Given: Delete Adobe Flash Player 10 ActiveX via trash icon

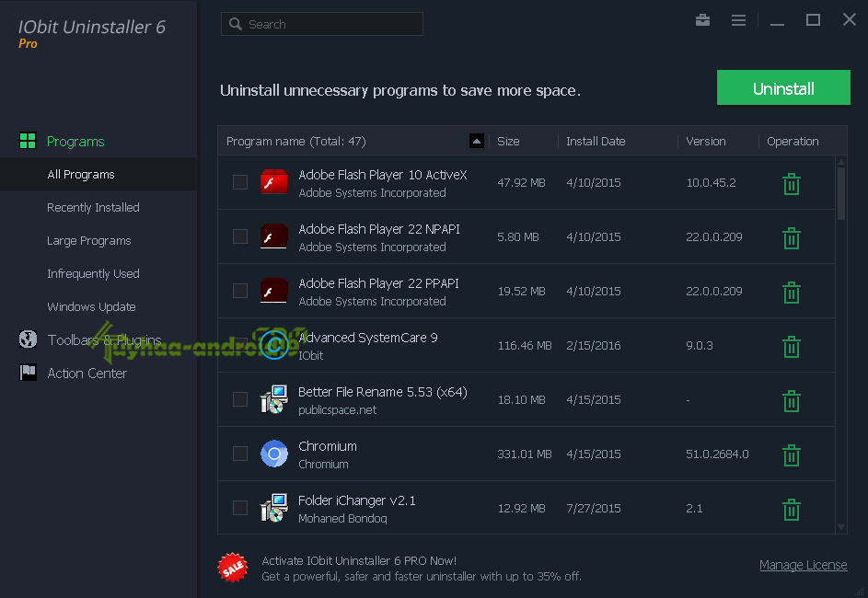Looking at the screenshot, I should point(791,184).
